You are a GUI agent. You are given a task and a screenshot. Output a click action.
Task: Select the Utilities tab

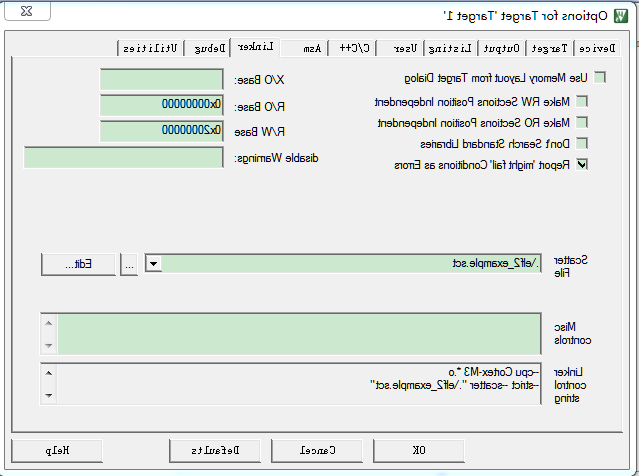click(x=150, y=48)
